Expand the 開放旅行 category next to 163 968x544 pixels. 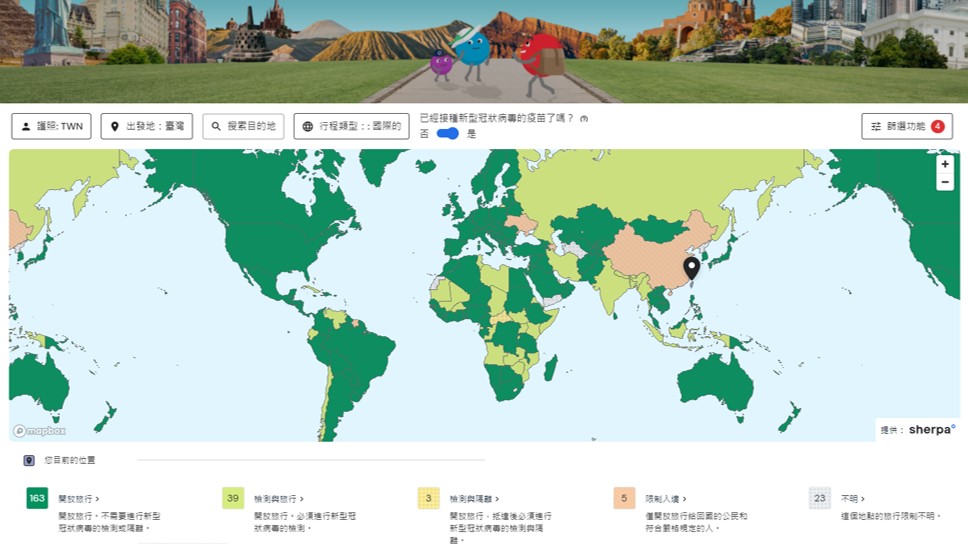coord(78,498)
